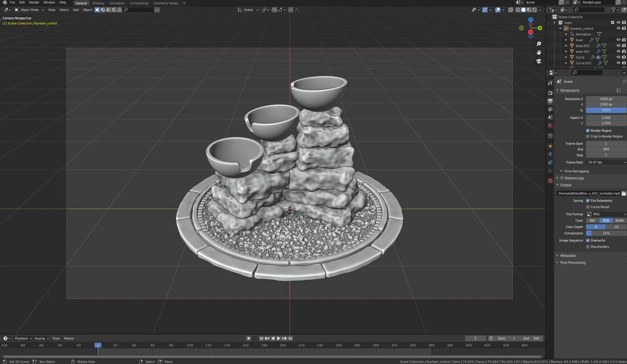Image resolution: width=627 pixels, height=364 pixels.
Task: Enable rendered viewport shading
Action: [534, 10]
